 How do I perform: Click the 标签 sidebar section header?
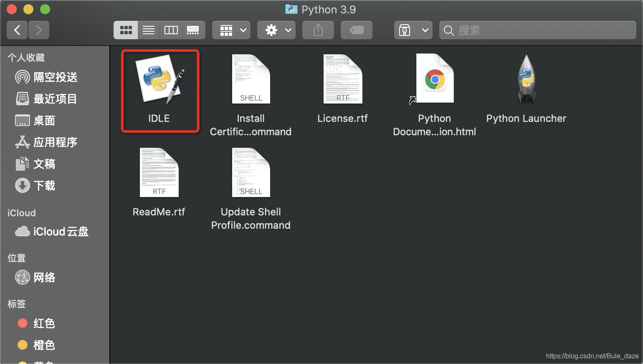17,304
